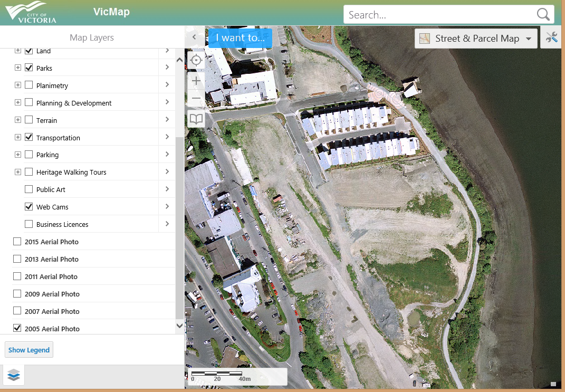Click the search magnifier icon
565x392 pixels.
coord(543,15)
